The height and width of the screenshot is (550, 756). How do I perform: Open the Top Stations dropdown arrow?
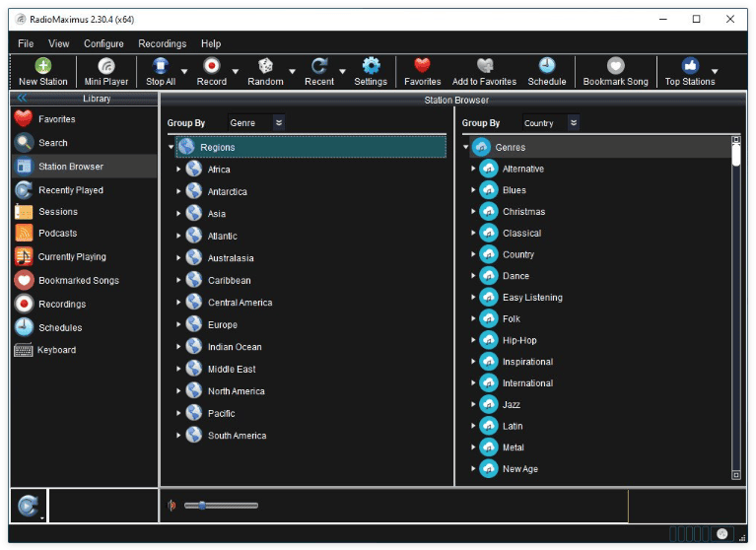[715, 71]
